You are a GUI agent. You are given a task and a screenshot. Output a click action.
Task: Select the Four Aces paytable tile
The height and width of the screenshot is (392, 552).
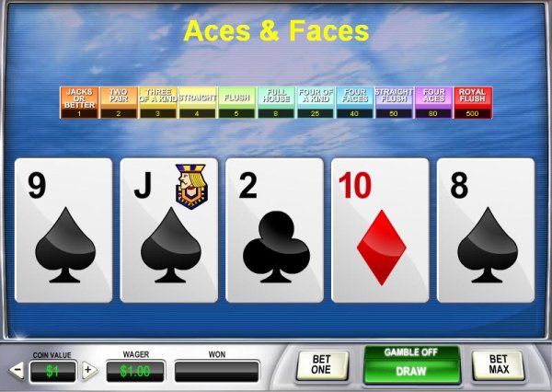[x=433, y=102]
